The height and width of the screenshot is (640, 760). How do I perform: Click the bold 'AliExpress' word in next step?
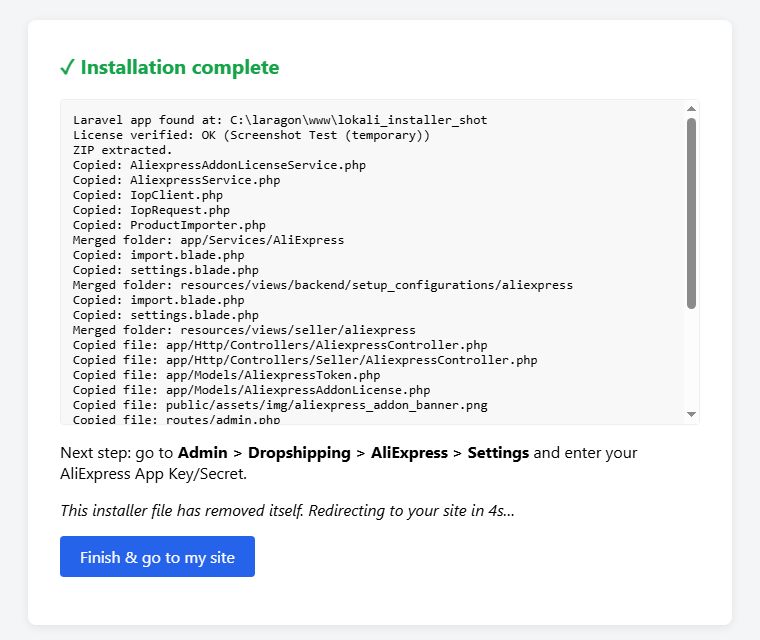tap(410, 453)
